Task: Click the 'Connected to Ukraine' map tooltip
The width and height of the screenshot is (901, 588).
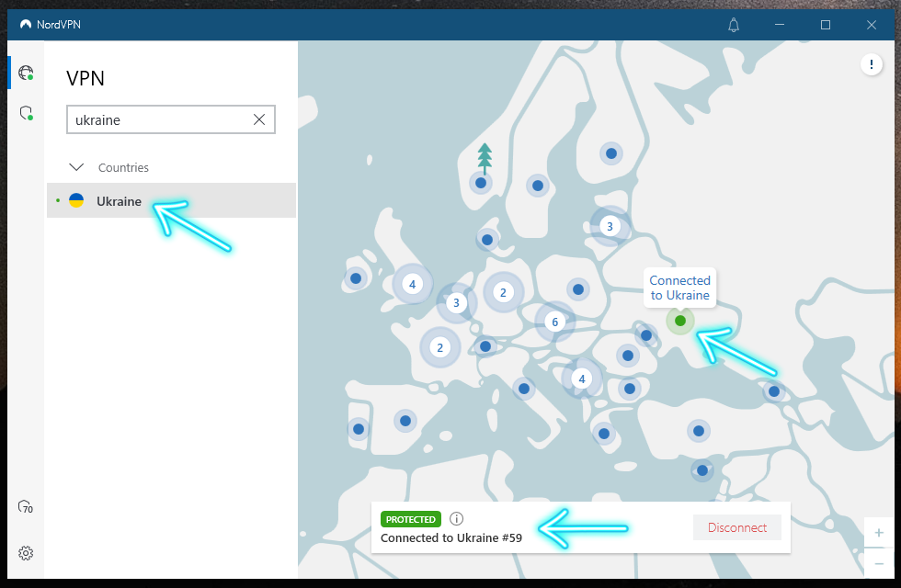Action: (x=679, y=288)
